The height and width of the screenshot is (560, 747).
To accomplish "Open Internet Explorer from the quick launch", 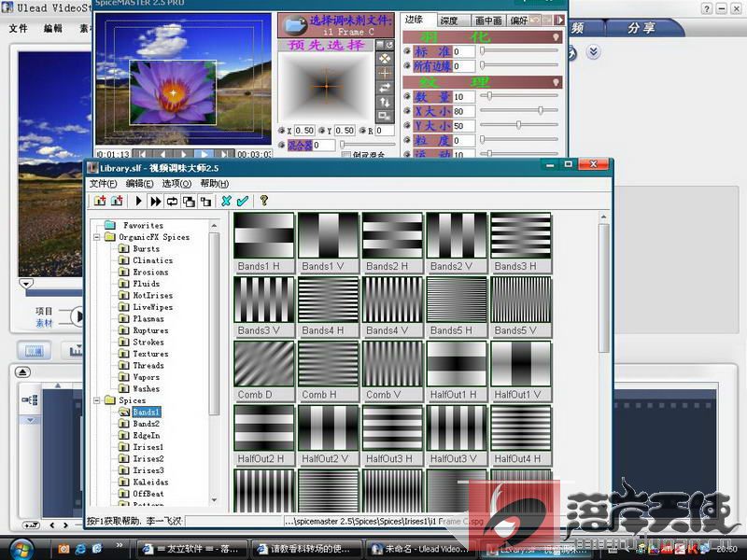I will [81, 549].
